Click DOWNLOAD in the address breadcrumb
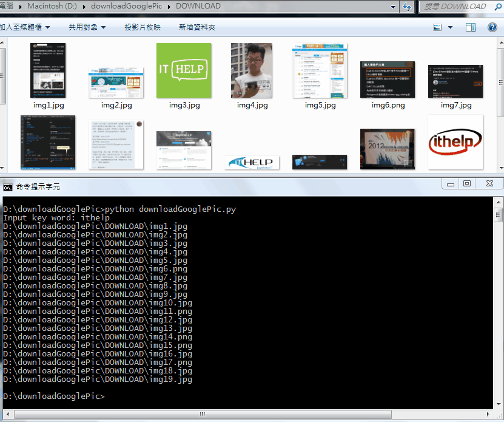The image size is (504, 422). (x=198, y=6)
